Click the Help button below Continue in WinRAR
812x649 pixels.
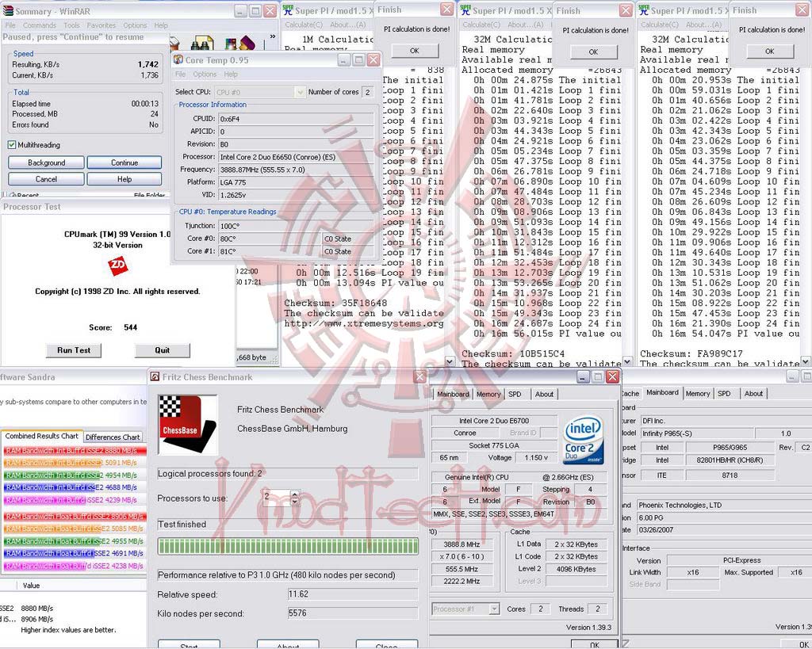click(124, 179)
